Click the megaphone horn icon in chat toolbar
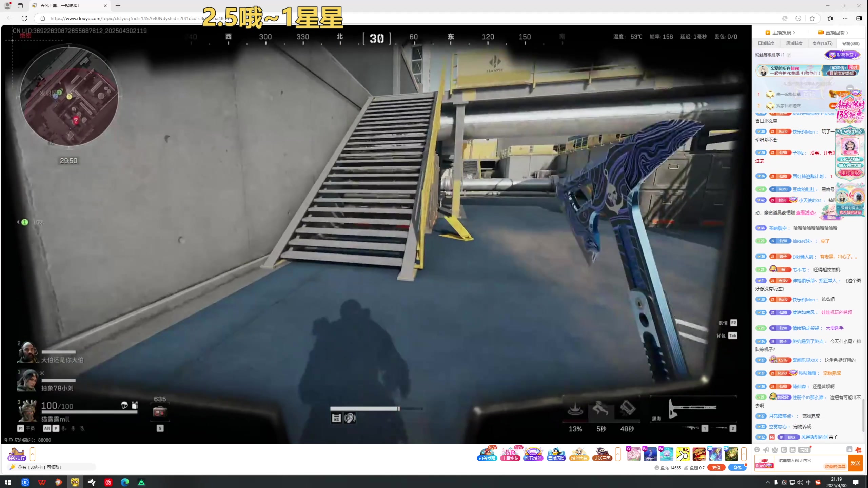The height and width of the screenshot is (488, 868). (x=766, y=450)
